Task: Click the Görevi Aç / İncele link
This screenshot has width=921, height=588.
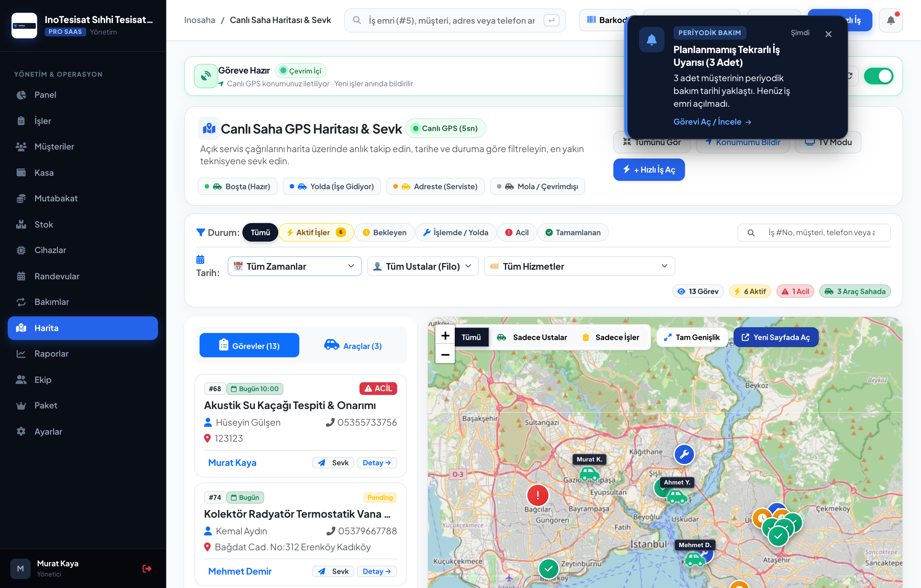Action: [x=712, y=122]
